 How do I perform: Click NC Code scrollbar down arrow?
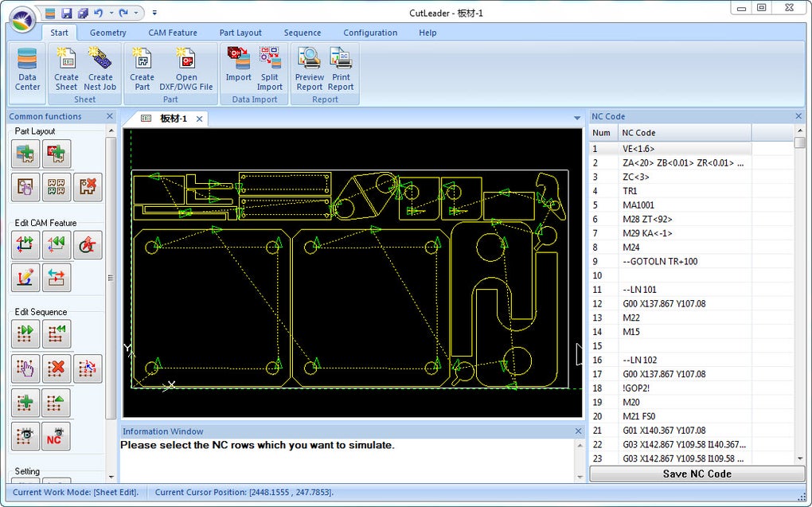coord(799,458)
